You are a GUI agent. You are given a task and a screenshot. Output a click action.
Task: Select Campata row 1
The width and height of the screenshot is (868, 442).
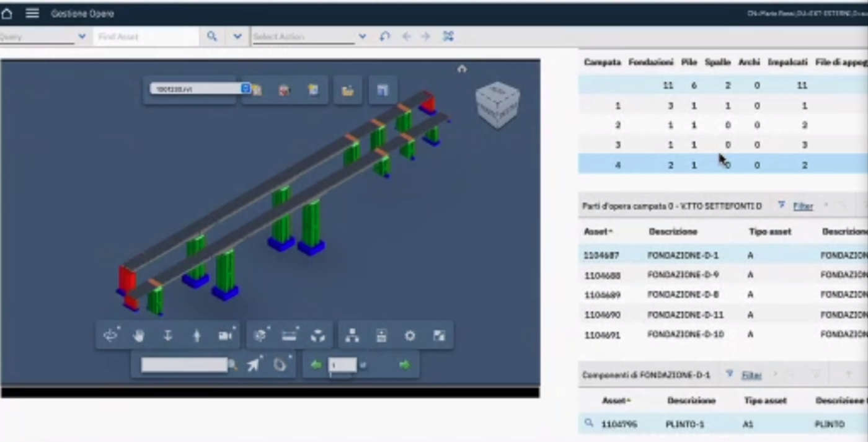tap(723, 106)
